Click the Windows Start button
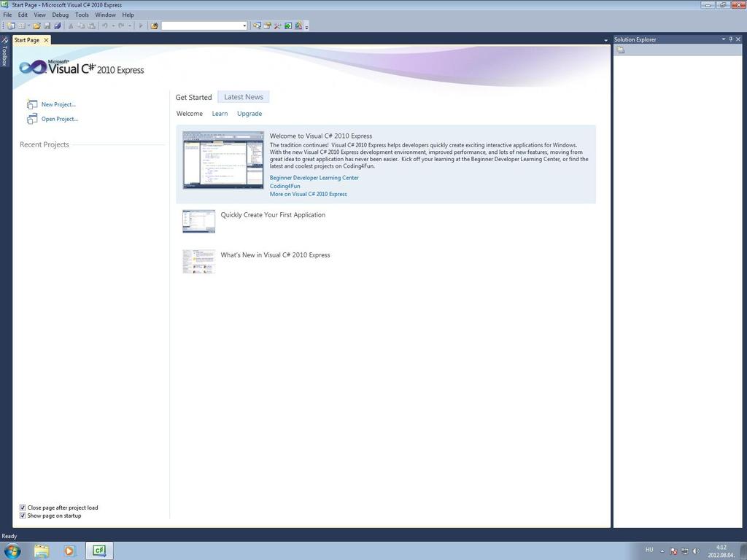The width and height of the screenshot is (747, 560). click(12, 551)
